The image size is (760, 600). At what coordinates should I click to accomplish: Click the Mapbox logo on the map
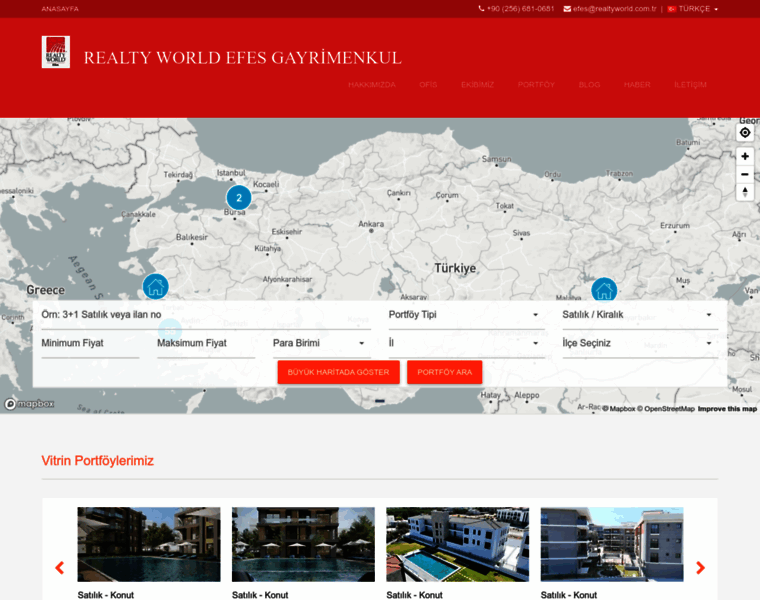(x=29, y=404)
